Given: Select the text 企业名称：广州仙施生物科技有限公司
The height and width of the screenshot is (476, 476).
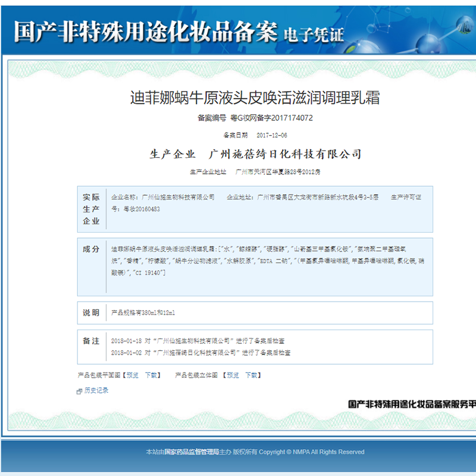Looking at the screenshot, I should pos(162,197).
